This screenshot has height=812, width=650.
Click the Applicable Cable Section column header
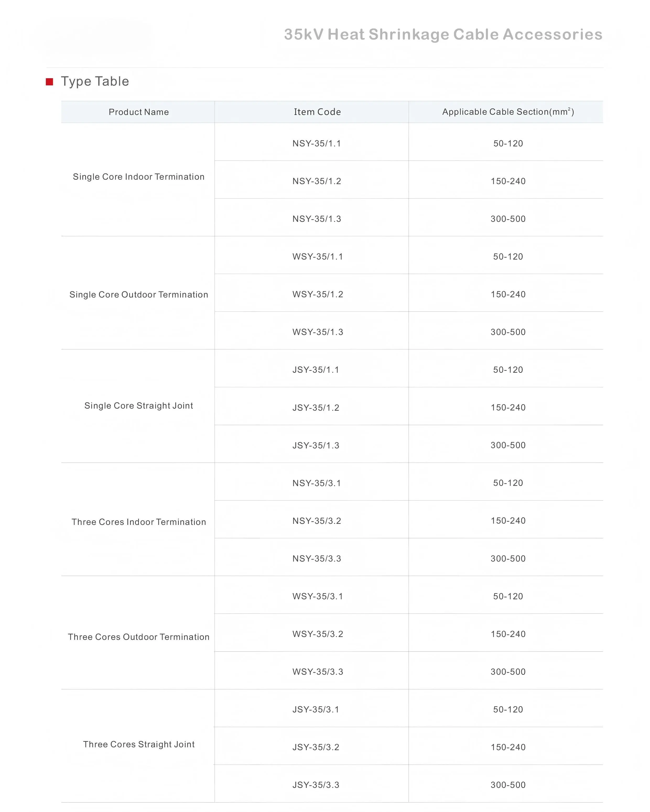tap(508, 112)
